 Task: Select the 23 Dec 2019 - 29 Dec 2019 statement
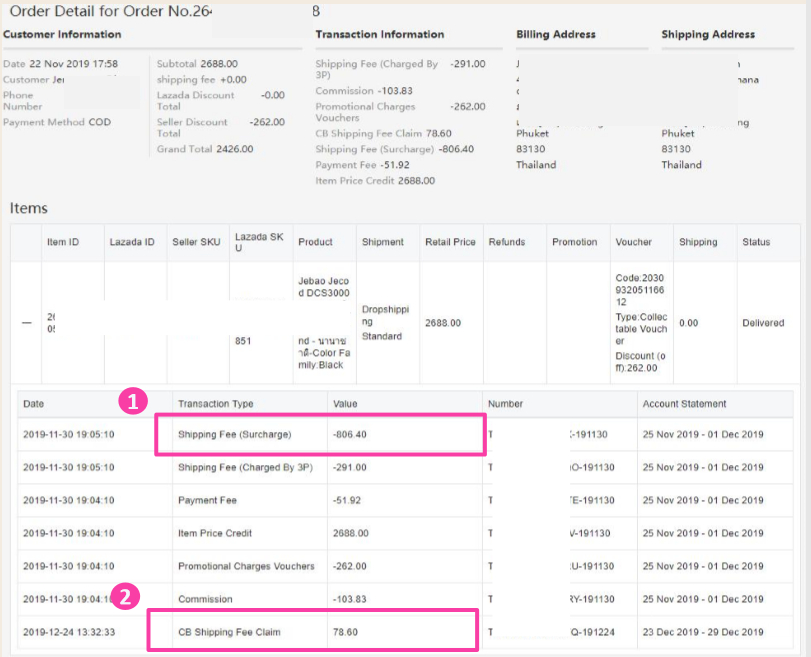[702, 632]
